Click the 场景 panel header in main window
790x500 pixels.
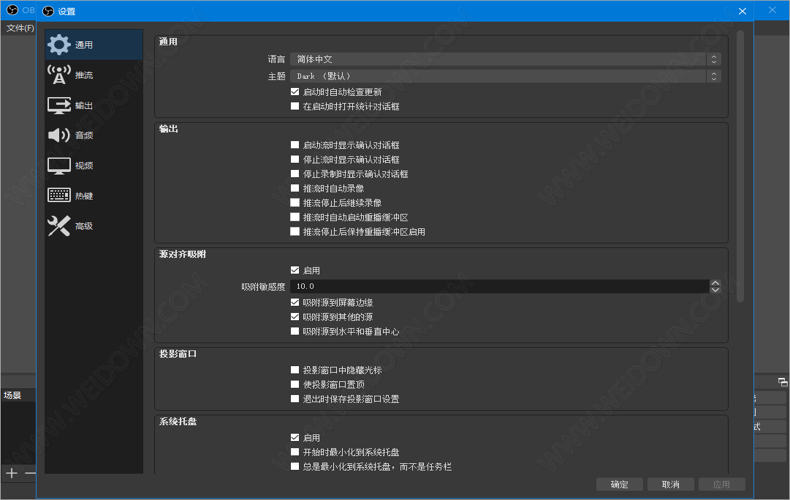[x=13, y=395]
